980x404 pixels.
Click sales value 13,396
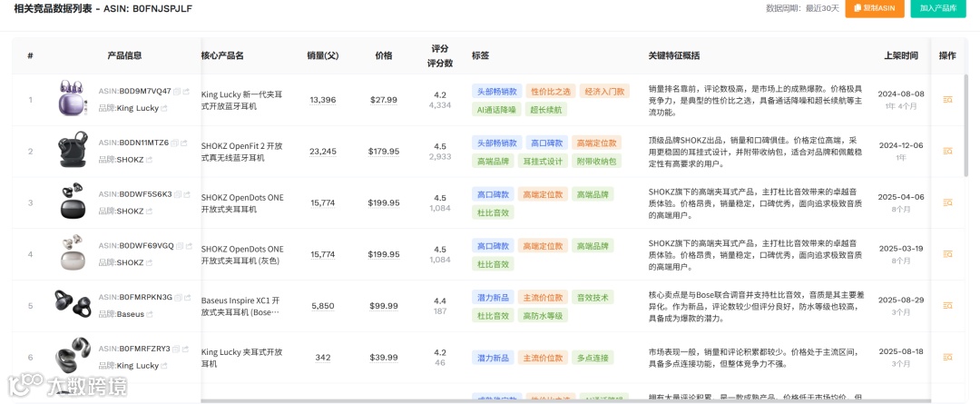pyautogui.click(x=322, y=100)
